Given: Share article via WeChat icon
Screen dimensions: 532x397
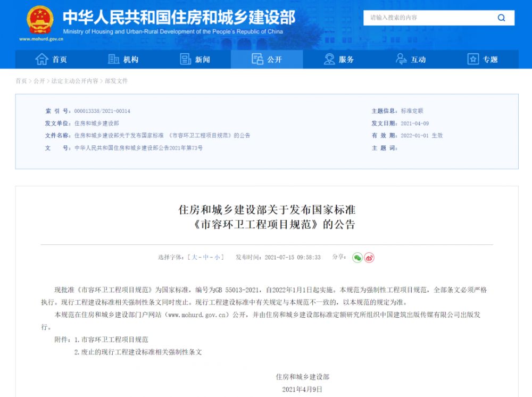Looking at the screenshot, I should point(357,258).
